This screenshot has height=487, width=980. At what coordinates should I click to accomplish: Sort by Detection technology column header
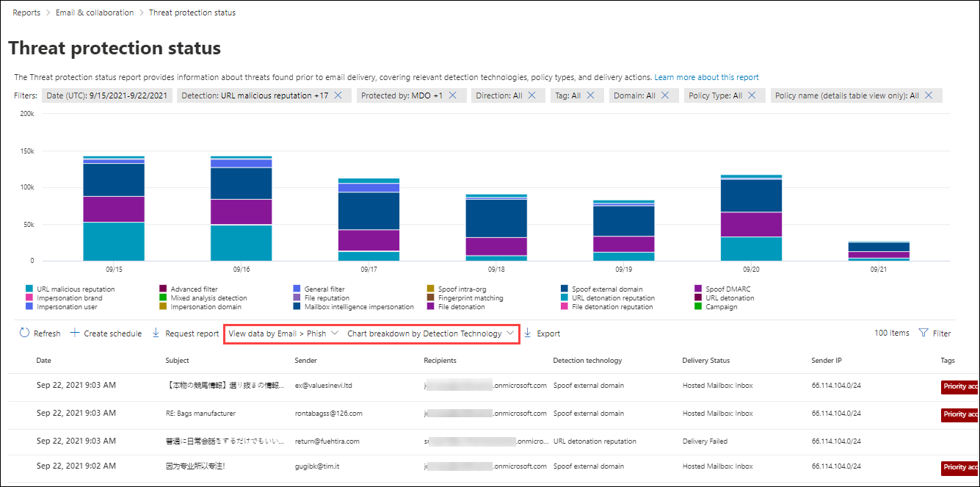(587, 361)
